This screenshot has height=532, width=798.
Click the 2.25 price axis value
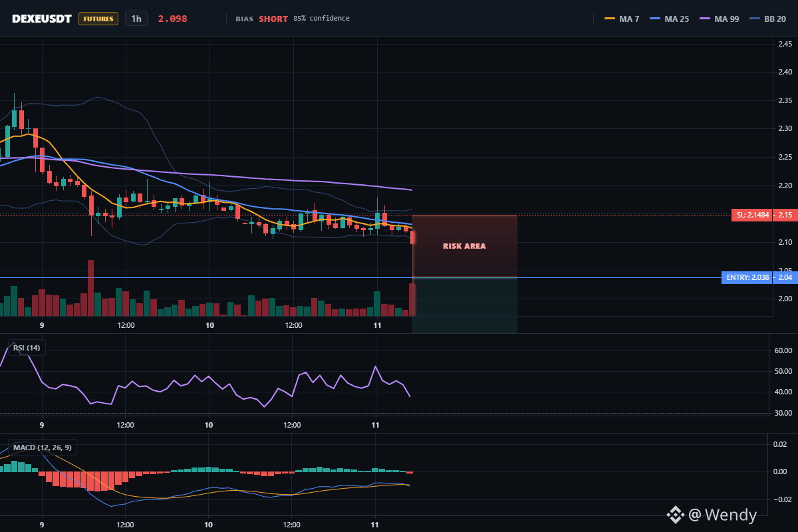(x=785, y=157)
